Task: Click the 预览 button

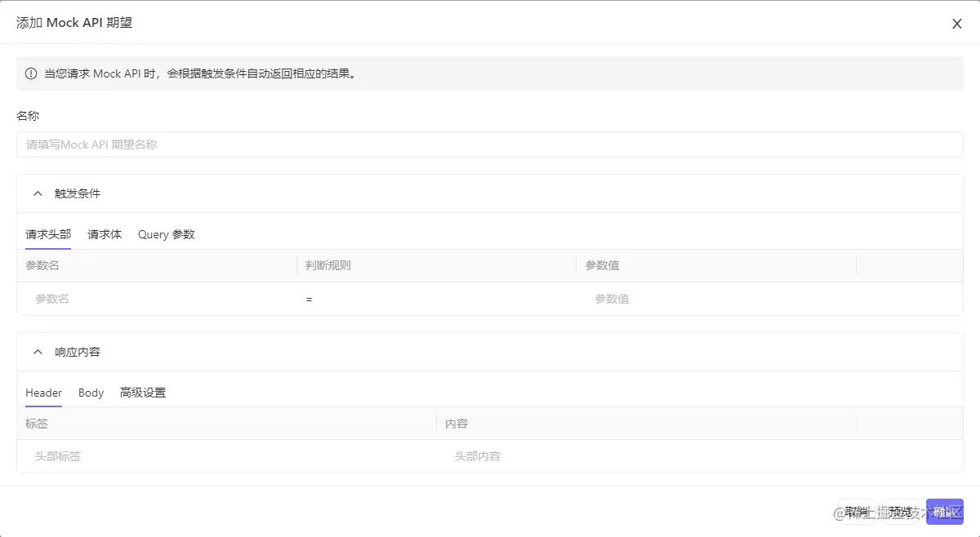Action: tap(901, 512)
